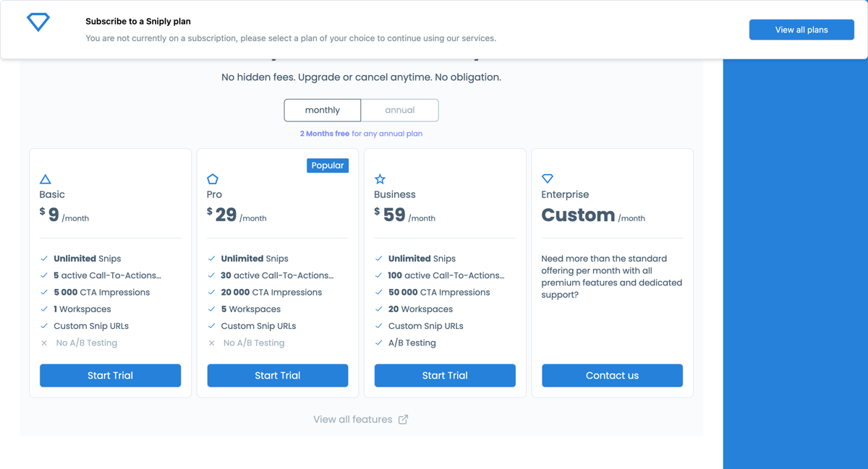The height and width of the screenshot is (469, 868).
Task: Start Trial on the Business plan
Action: 444,375
